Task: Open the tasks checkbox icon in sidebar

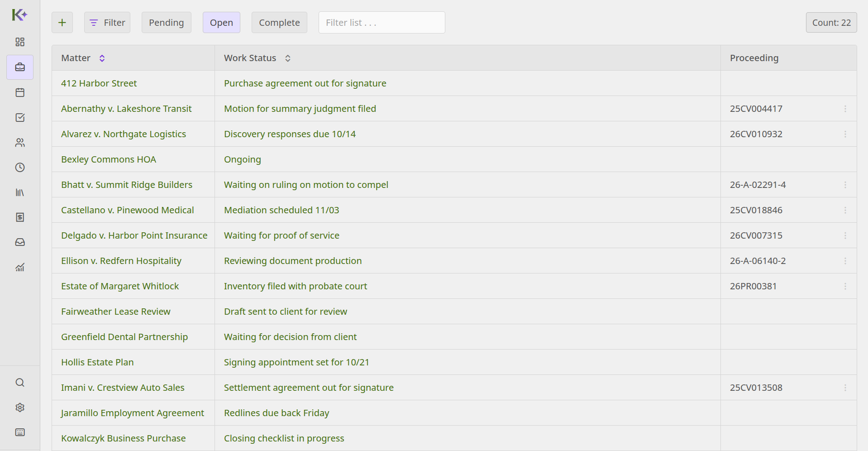Action: 20,117
